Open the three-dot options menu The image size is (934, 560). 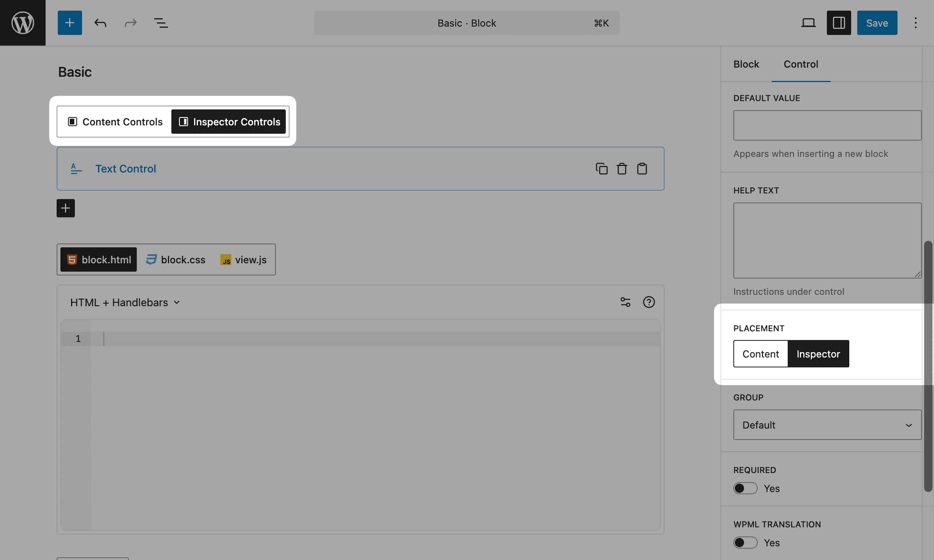point(915,23)
